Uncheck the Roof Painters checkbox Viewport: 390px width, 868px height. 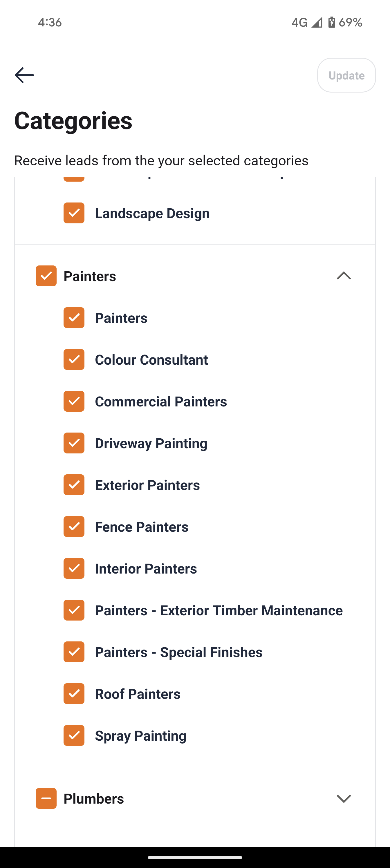[74, 694]
